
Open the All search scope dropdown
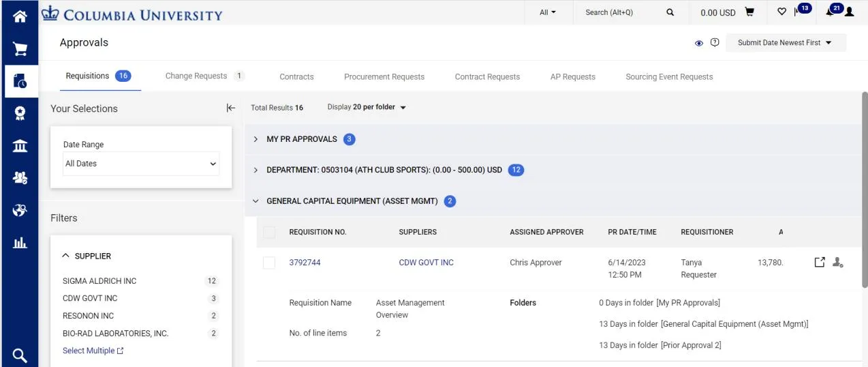click(x=548, y=12)
